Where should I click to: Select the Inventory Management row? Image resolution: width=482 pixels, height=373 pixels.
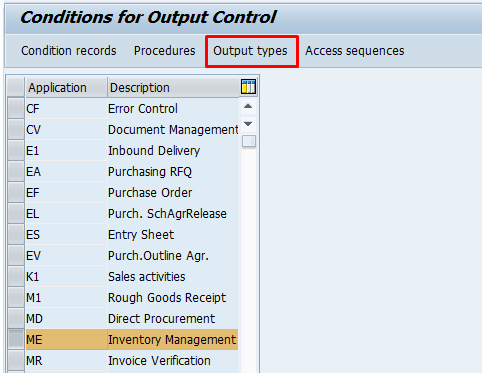point(132,339)
